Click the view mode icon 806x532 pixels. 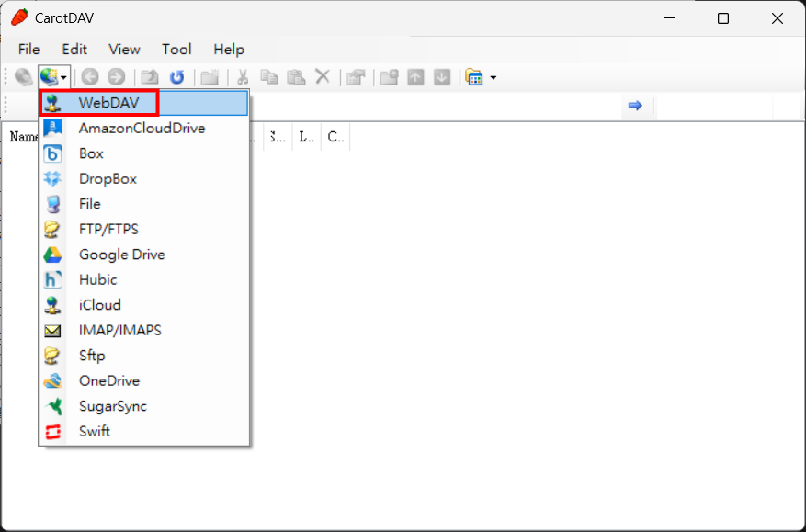[x=474, y=77]
